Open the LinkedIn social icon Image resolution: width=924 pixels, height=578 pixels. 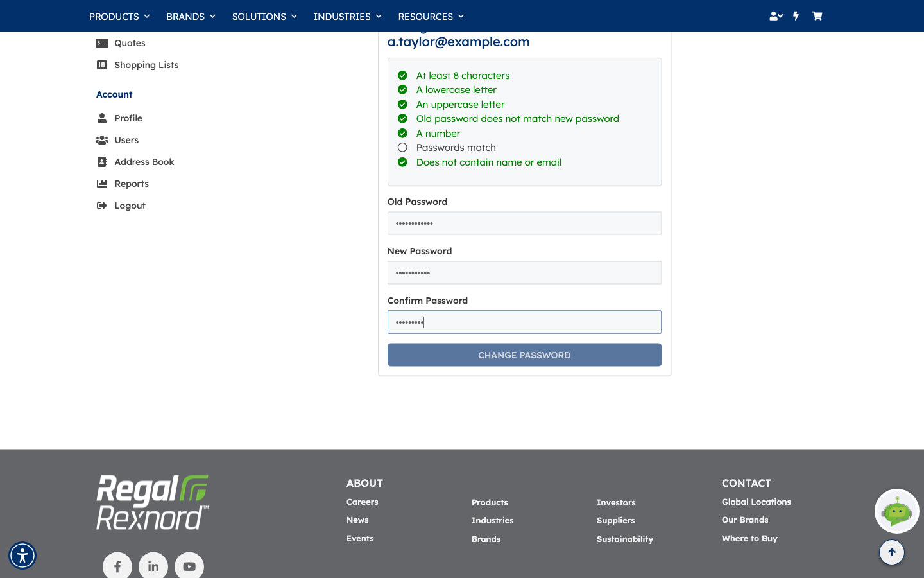coord(153,566)
